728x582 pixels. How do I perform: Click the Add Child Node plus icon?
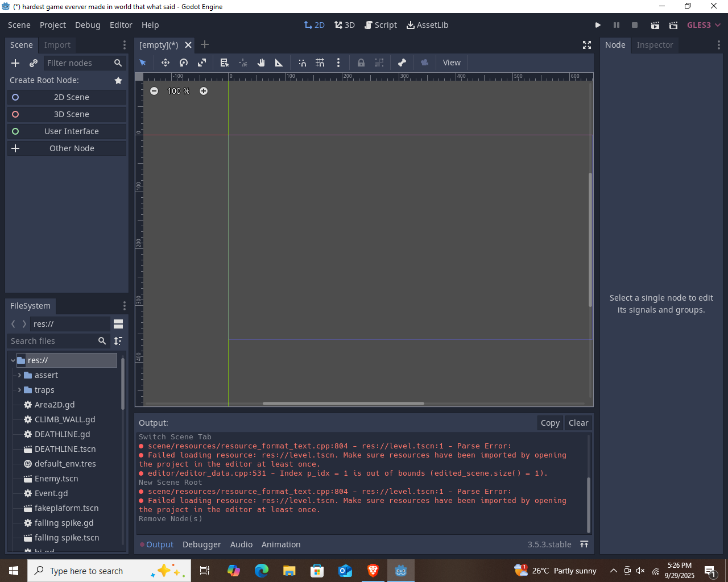[15, 63]
